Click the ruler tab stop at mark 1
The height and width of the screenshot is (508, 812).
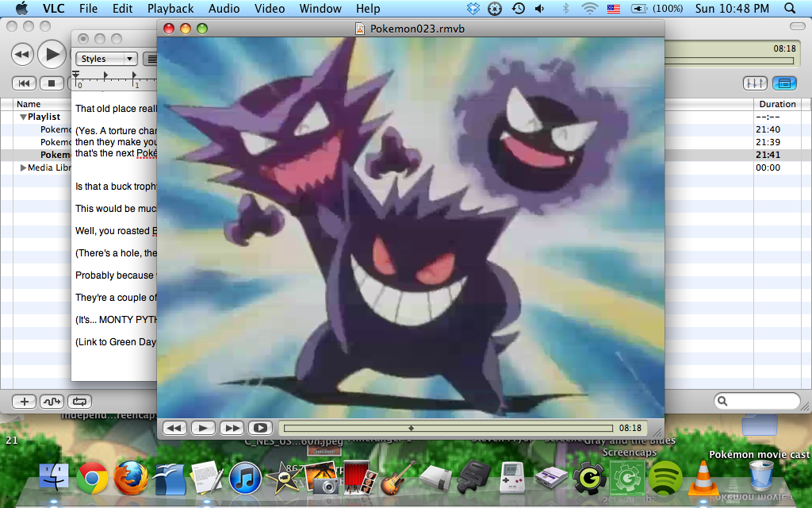click(x=134, y=75)
